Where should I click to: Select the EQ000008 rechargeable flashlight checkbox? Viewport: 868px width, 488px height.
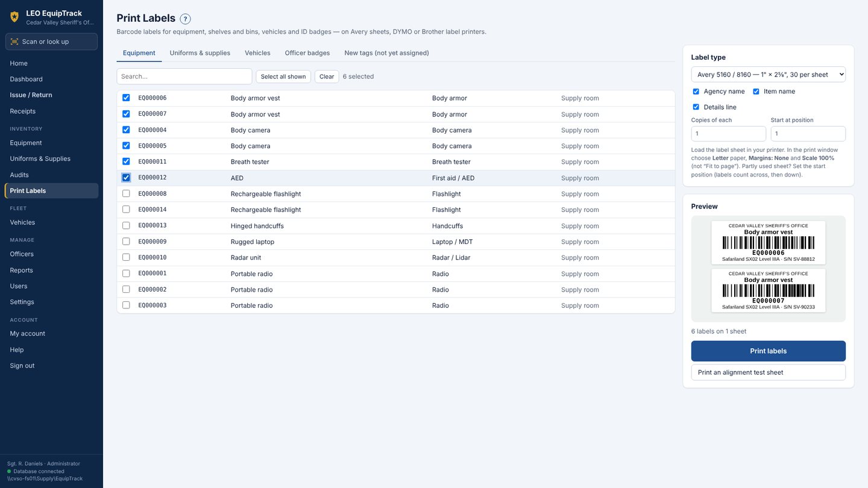(x=126, y=193)
